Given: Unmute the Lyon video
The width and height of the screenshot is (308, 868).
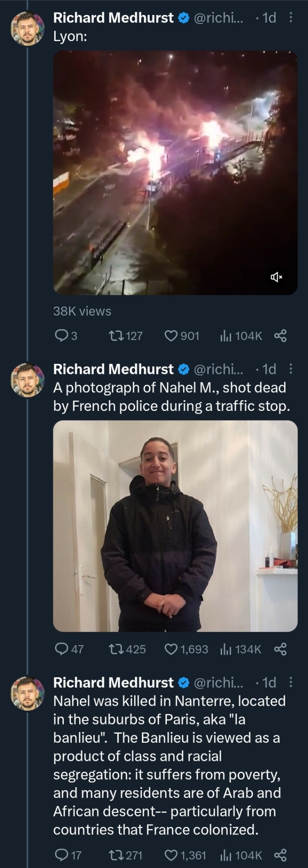Looking at the screenshot, I should (276, 277).
